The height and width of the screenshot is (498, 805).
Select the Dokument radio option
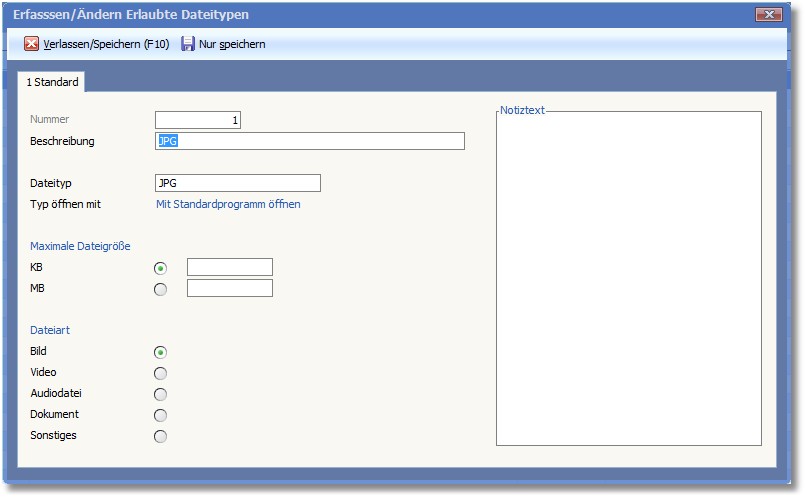(x=160, y=415)
